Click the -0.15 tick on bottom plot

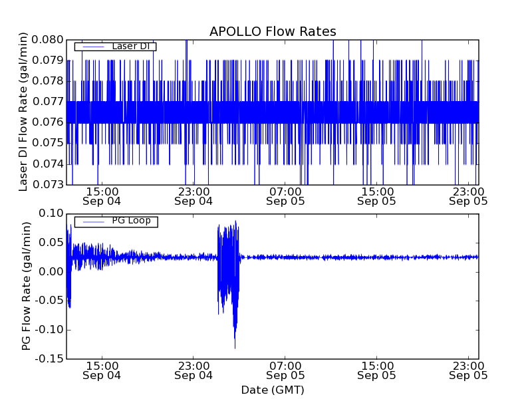[x=49, y=359]
